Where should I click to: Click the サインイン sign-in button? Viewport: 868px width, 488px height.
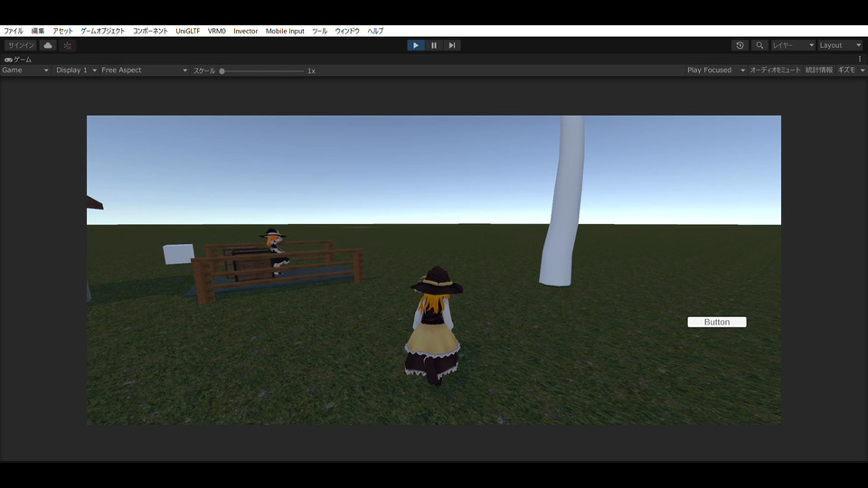tap(21, 45)
